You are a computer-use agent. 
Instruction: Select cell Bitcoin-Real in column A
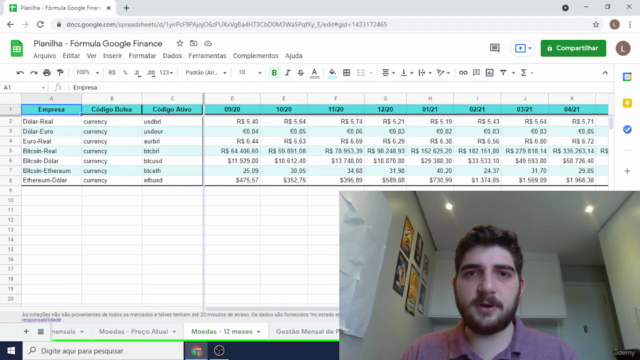51,151
